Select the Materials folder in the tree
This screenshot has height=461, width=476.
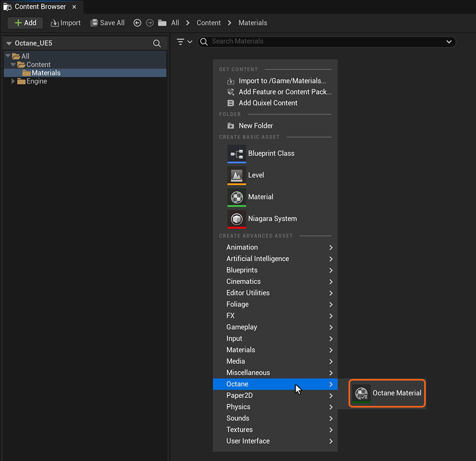point(85,73)
